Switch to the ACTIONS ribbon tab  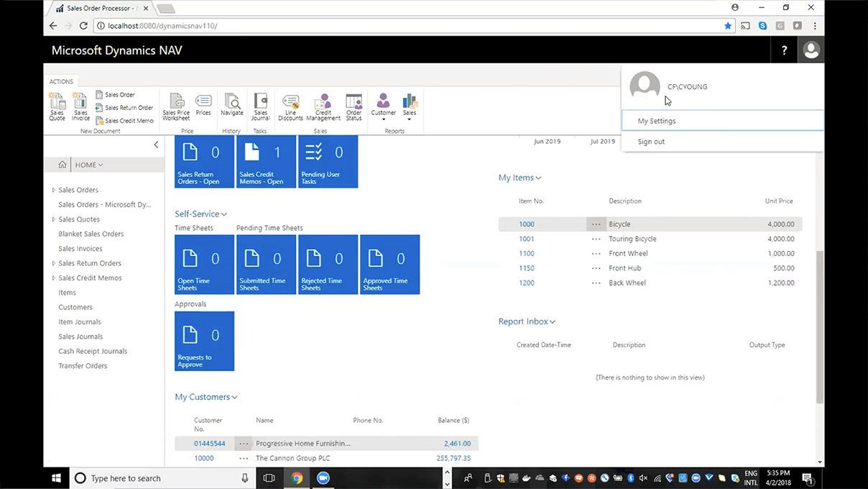[61, 82]
